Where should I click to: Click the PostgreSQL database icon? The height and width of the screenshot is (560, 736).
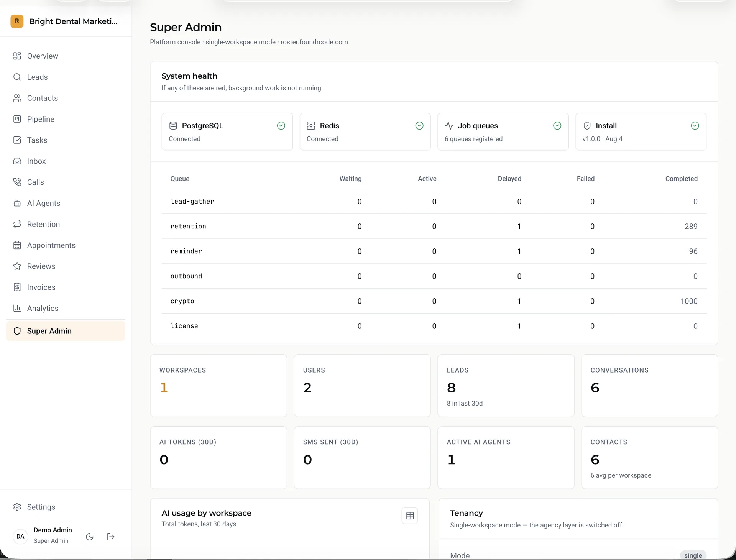tap(173, 126)
